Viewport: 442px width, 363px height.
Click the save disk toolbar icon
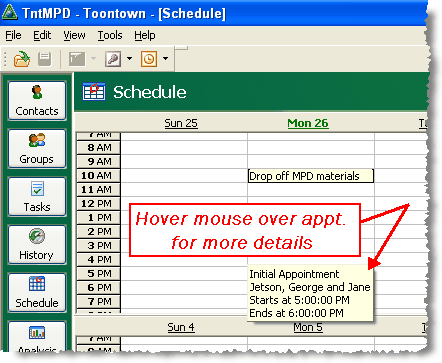(x=44, y=59)
